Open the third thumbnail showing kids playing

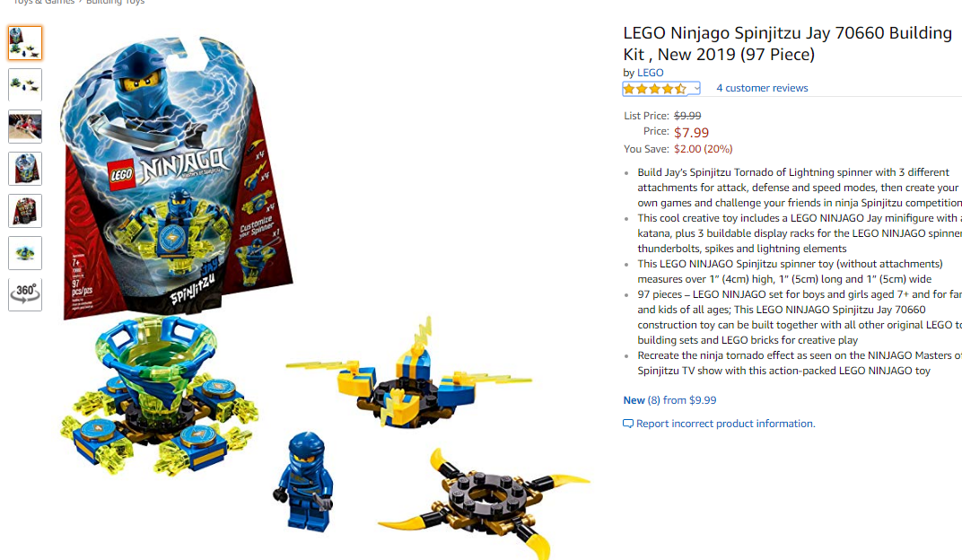click(x=25, y=127)
